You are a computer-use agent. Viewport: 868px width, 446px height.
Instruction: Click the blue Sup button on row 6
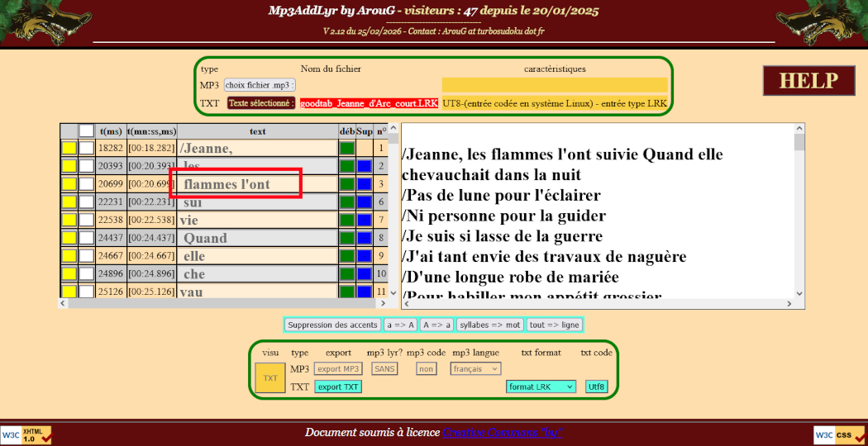(x=365, y=202)
